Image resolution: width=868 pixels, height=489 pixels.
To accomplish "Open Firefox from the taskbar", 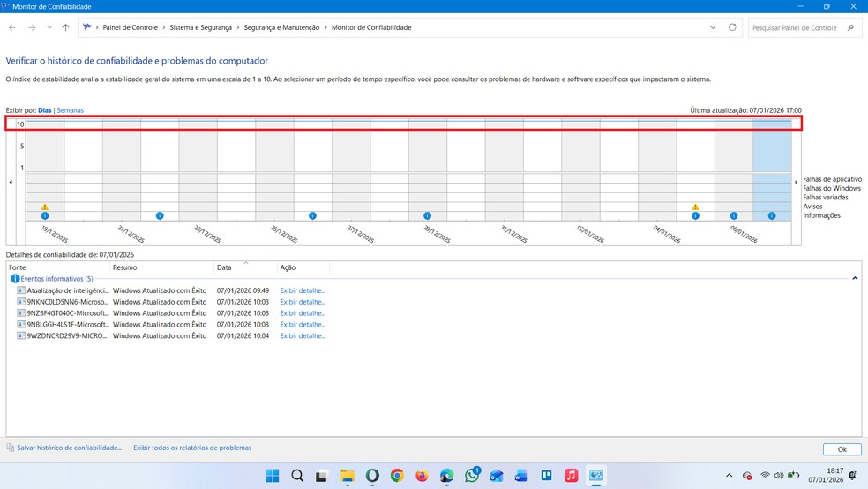I will [x=422, y=475].
